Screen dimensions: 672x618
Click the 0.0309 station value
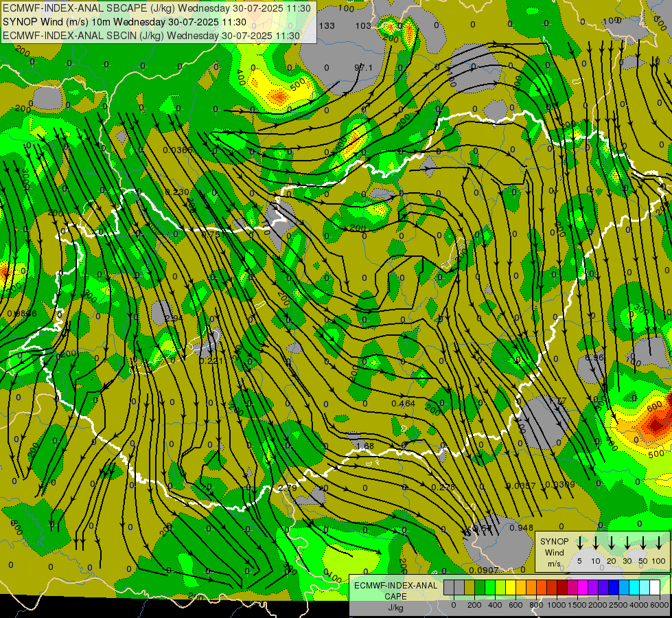click(x=559, y=485)
